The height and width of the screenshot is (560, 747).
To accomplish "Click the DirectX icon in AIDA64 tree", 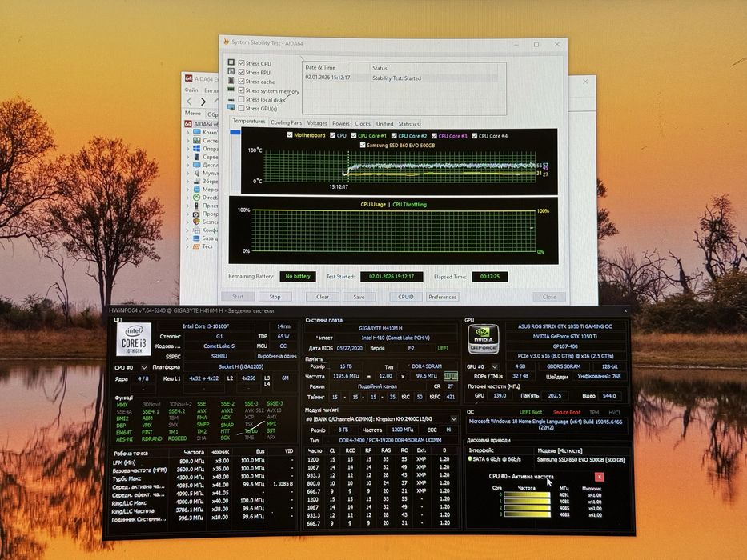I will (197, 197).
